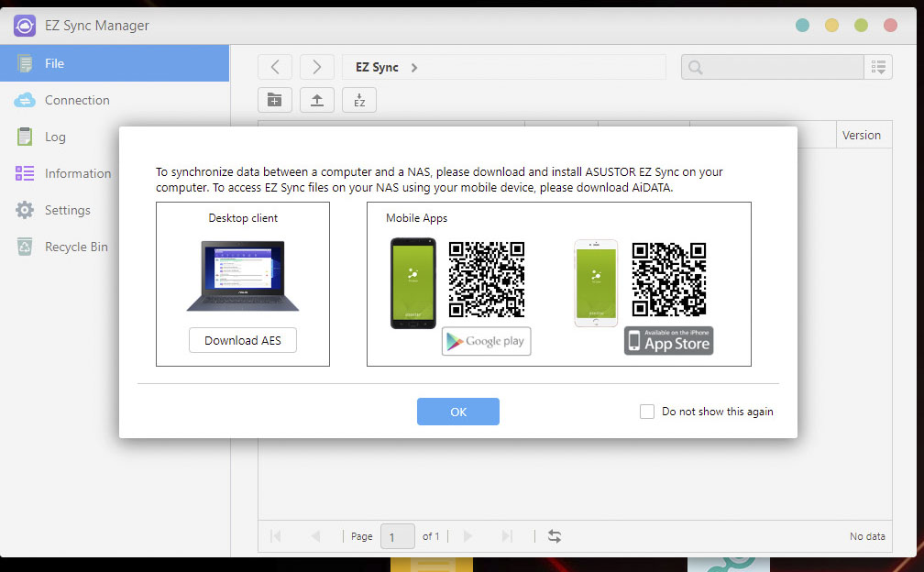
Task: Open the App Store badge
Action: click(x=669, y=341)
